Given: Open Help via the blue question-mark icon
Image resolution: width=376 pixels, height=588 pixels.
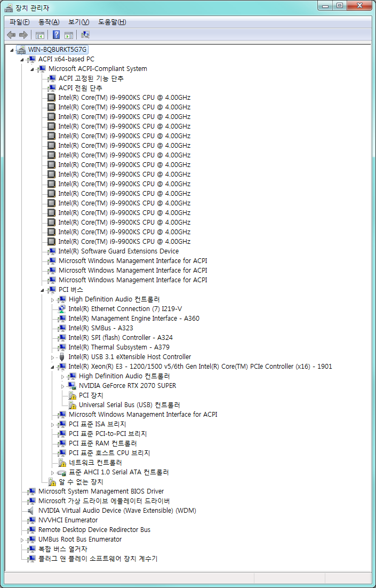Looking at the screenshot, I should tap(56, 35).
